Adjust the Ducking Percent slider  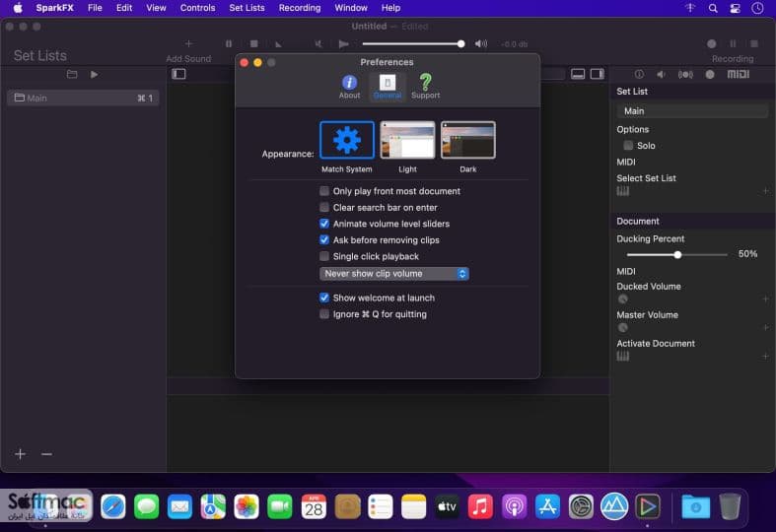(677, 254)
